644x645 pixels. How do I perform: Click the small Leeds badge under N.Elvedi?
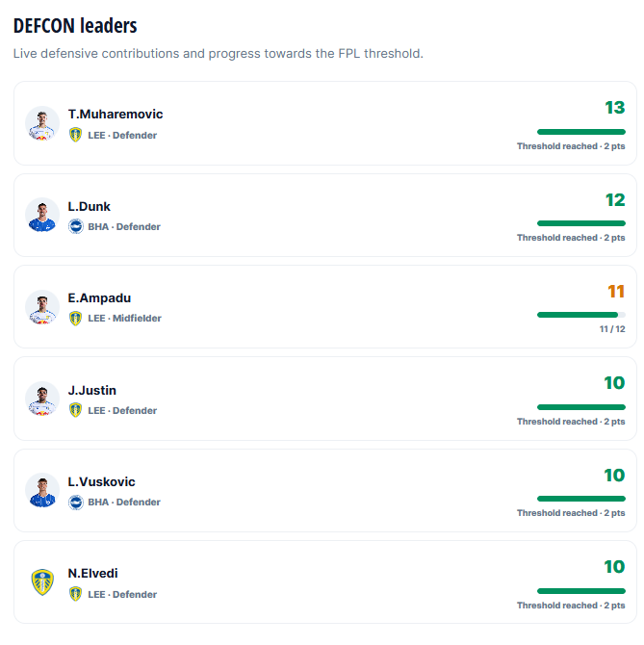pyautogui.click(x=75, y=594)
